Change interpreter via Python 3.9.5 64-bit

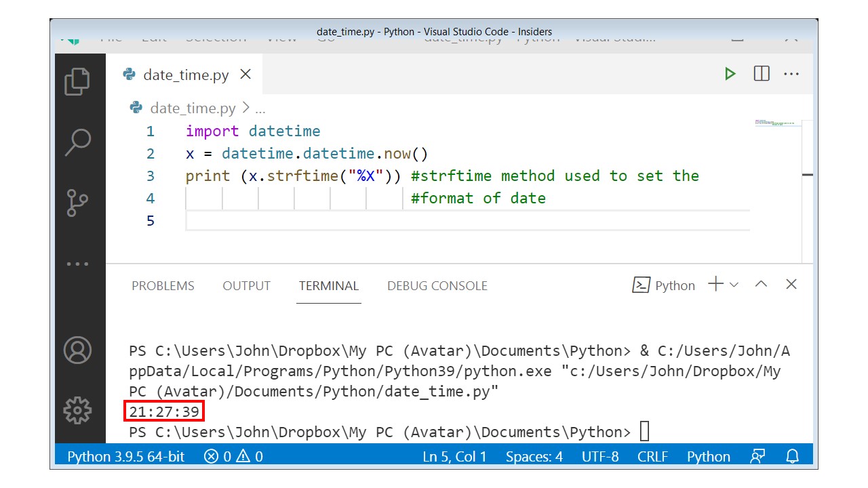pyautogui.click(x=125, y=456)
